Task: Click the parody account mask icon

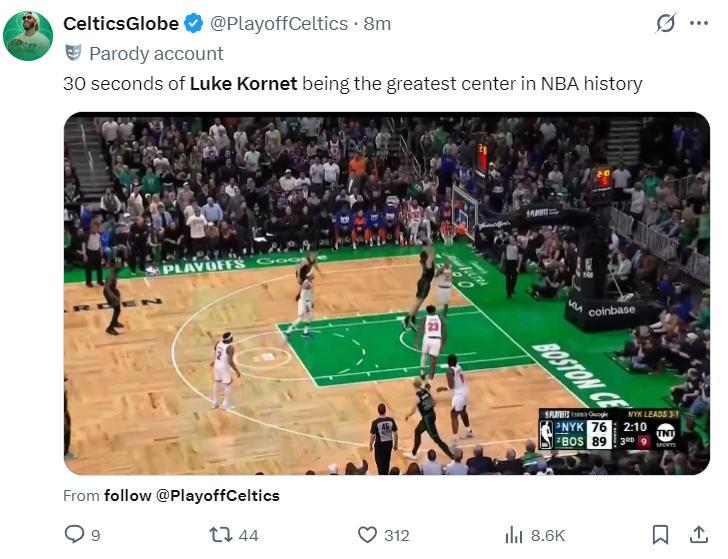Action: click(x=73, y=53)
